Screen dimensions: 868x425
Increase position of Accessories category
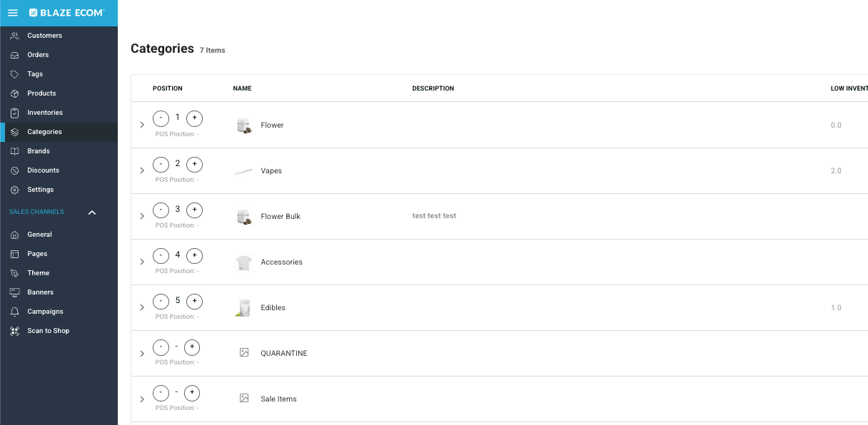click(x=195, y=256)
